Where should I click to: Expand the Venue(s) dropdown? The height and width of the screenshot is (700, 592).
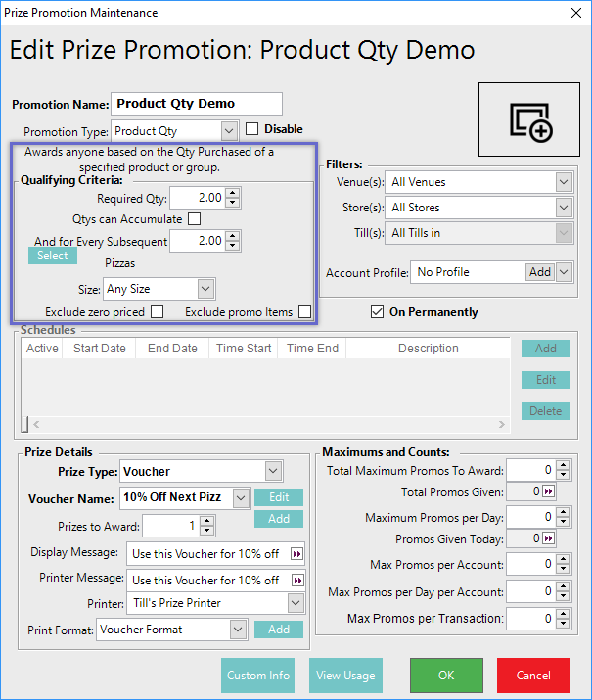(562, 182)
